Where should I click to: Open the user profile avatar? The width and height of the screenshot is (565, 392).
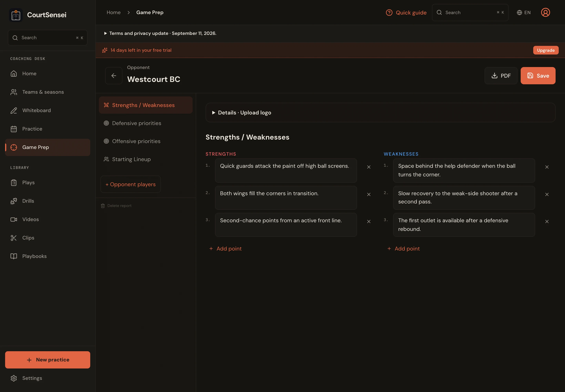coord(545,12)
